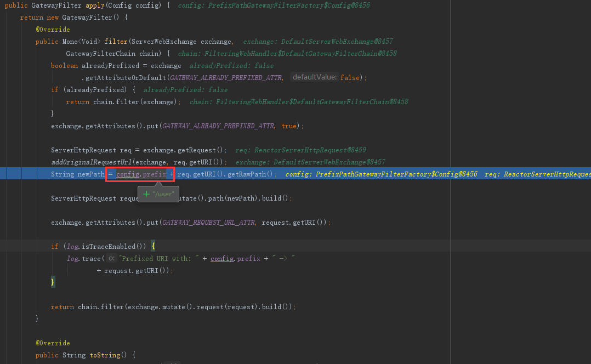The width and height of the screenshot is (591, 364).
Task: Click the "/user" value in the debugger tooltip
Action: [163, 194]
